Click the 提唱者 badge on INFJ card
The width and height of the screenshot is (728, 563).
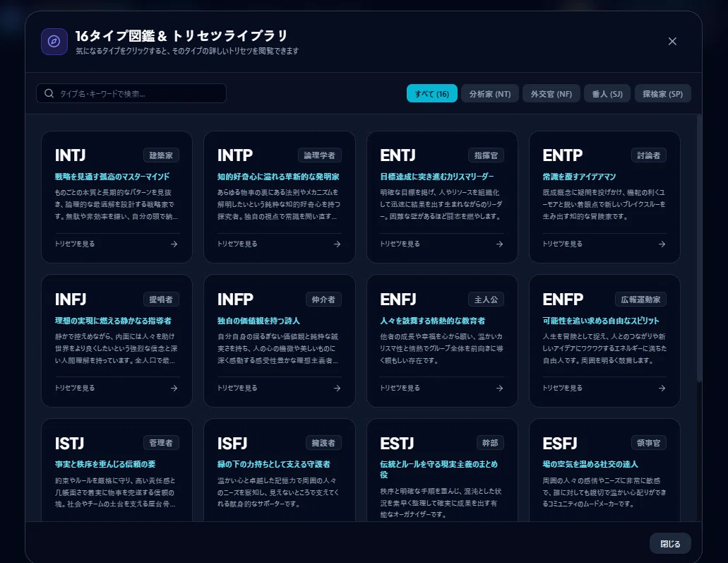coord(161,300)
